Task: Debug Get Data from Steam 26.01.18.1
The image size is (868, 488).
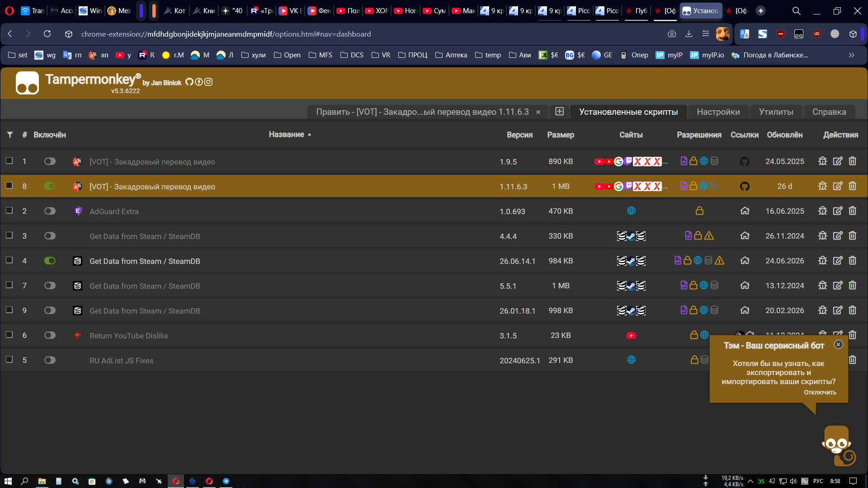Action: [x=823, y=310]
